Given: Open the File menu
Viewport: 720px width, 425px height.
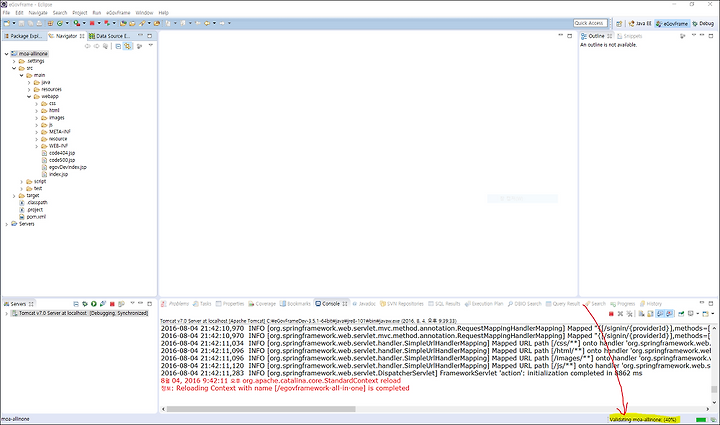Looking at the screenshot, I should click(x=6, y=13).
